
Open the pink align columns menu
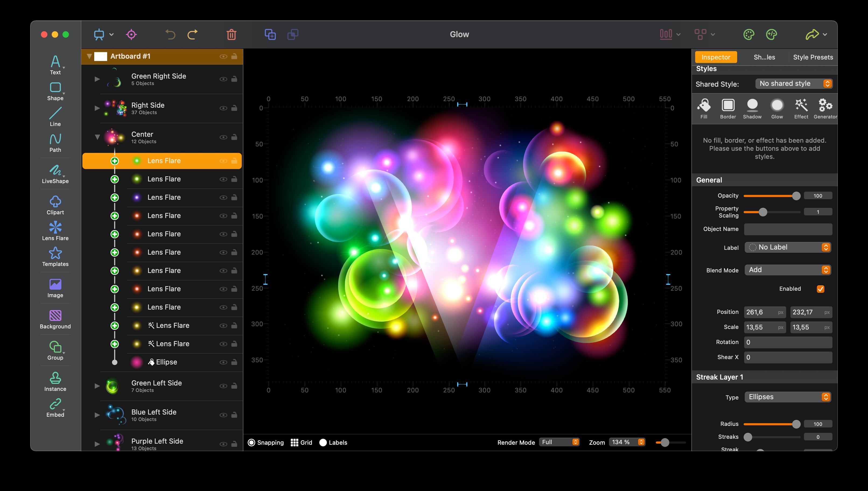tap(670, 34)
